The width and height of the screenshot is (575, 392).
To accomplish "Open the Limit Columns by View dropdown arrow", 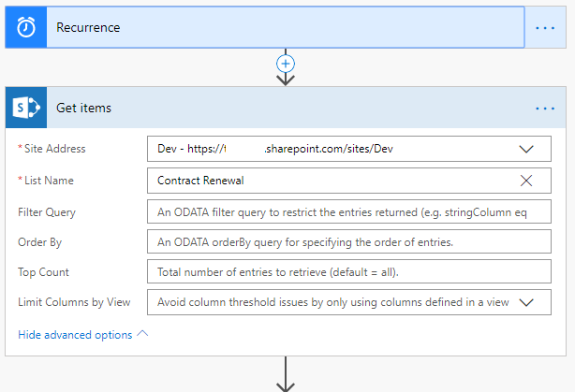I will click(526, 302).
